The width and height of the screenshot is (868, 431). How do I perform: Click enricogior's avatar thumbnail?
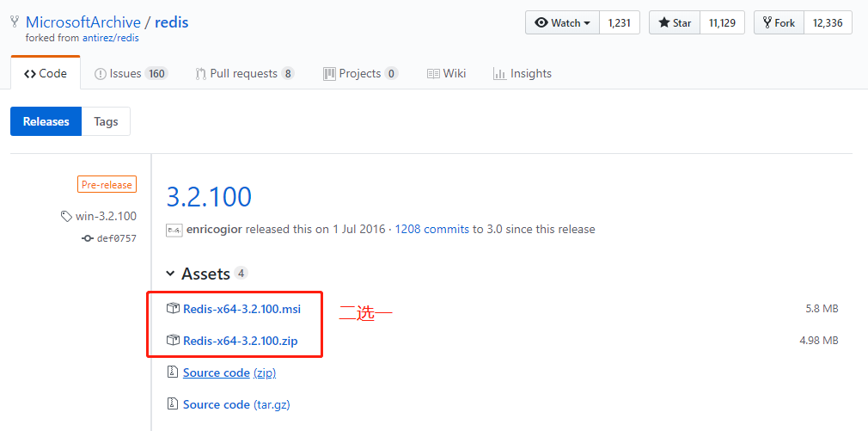coord(174,230)
